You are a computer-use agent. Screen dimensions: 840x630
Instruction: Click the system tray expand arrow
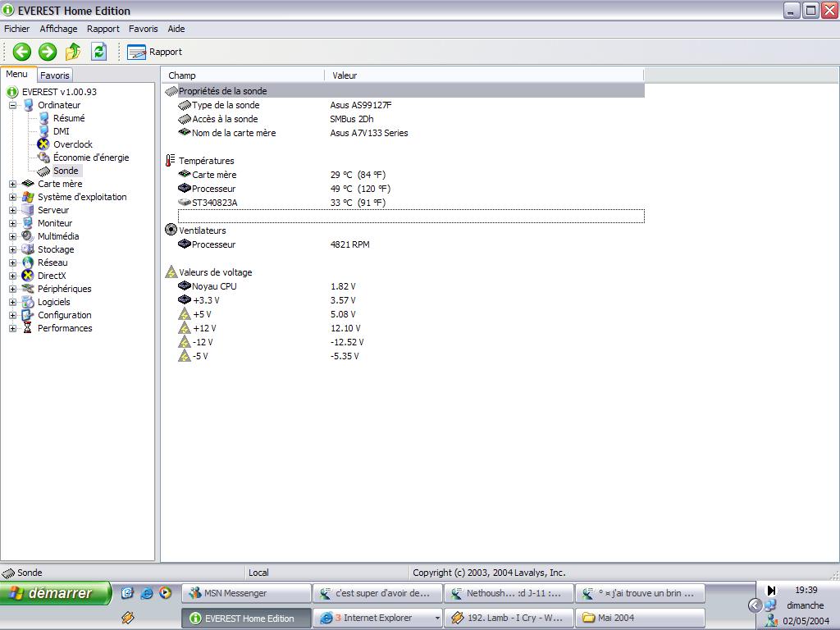[x=755, y=605]
